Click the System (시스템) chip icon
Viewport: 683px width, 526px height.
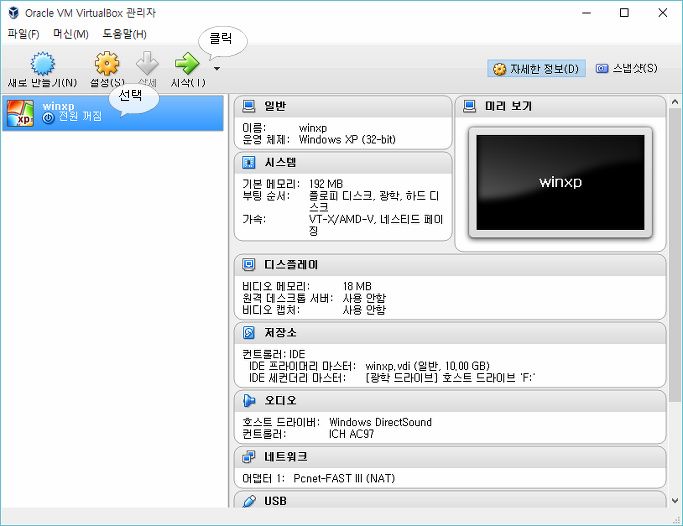[249, 162]
